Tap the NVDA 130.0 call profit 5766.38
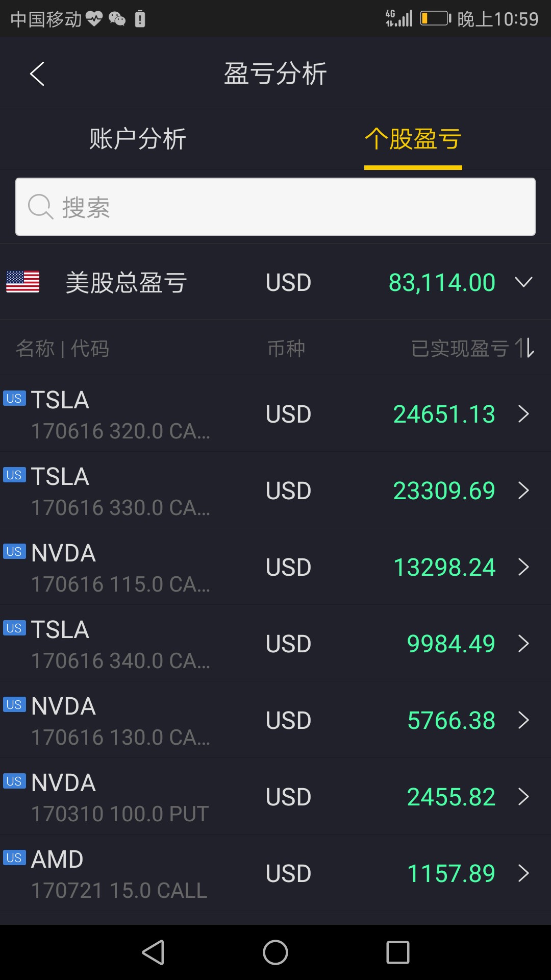The image size is (551, 980). click(x=451, y=720)
